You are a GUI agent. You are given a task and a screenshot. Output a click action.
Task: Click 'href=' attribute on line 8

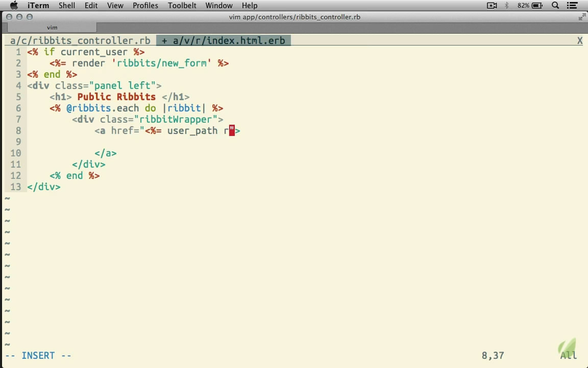pos(125,131)
